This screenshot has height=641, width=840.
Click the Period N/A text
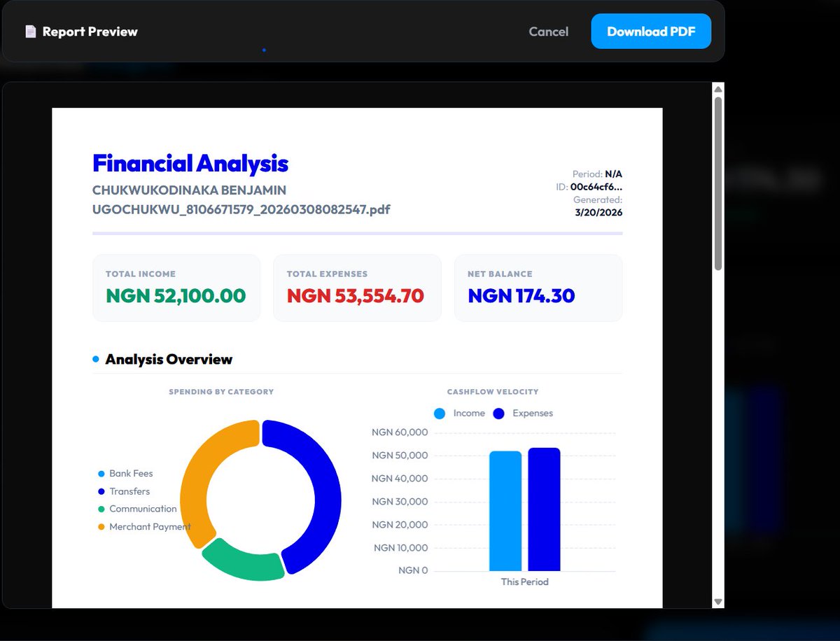coord(597,174)
